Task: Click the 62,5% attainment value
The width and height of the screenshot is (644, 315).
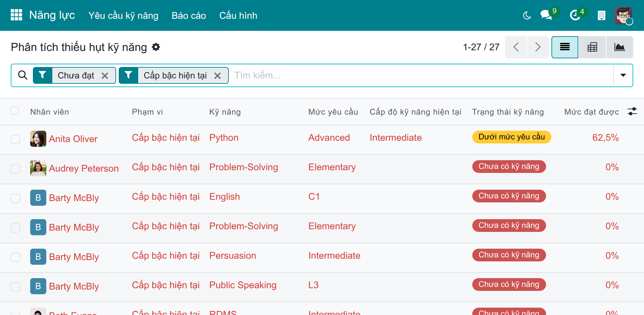Action: point(605,138)
